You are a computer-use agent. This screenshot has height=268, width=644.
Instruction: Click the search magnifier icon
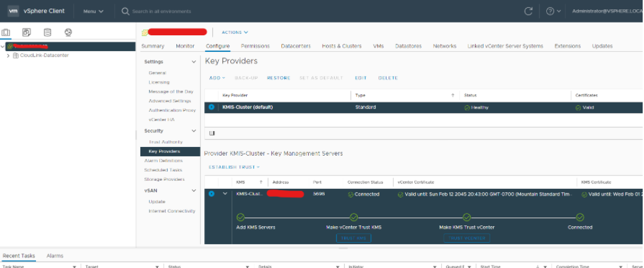(x=125, y=11)
